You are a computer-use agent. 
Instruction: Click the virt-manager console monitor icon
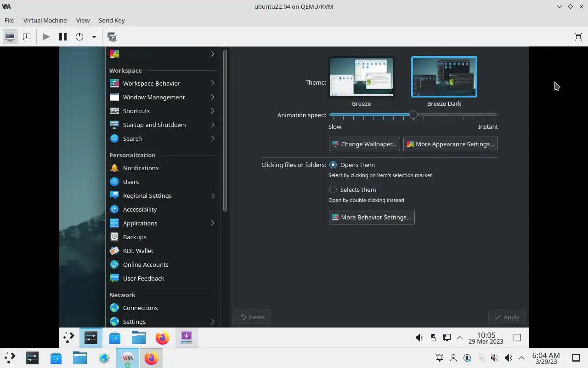click(x=10, y=37)
